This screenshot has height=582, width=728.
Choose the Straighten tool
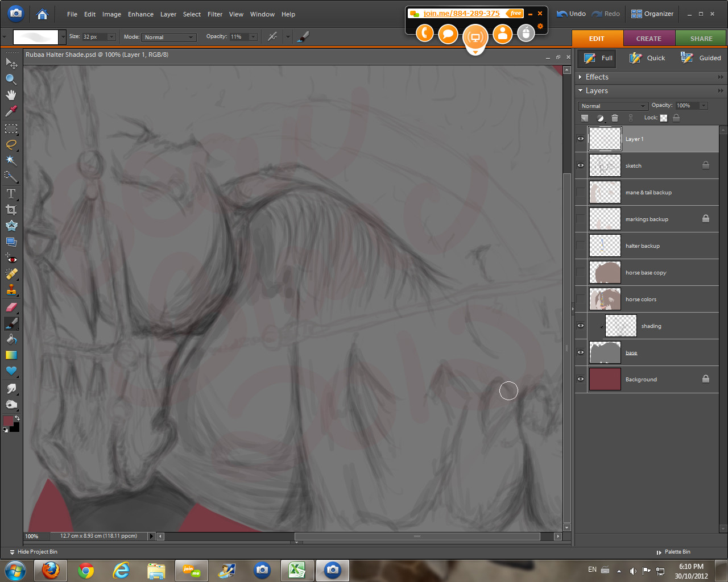point(11,242)
